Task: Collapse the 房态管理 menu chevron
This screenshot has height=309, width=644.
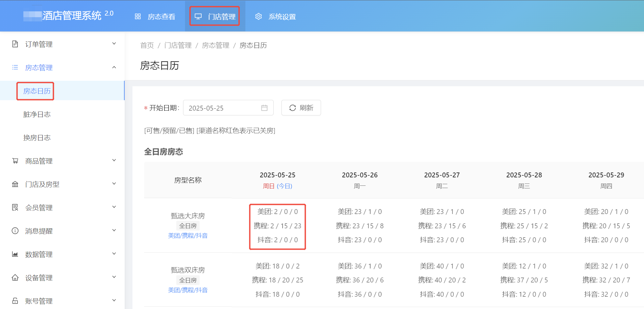Action: (114, 67)
